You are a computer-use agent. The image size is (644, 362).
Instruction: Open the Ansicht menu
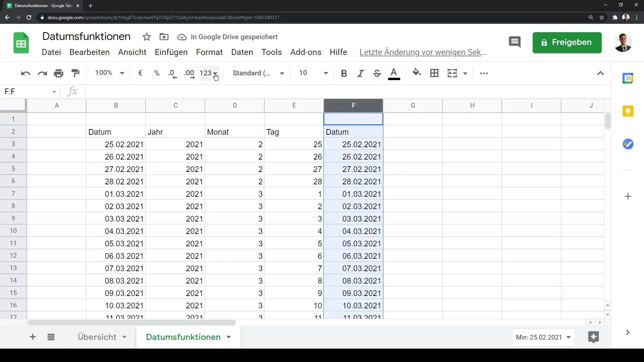[x=132, y=52]
